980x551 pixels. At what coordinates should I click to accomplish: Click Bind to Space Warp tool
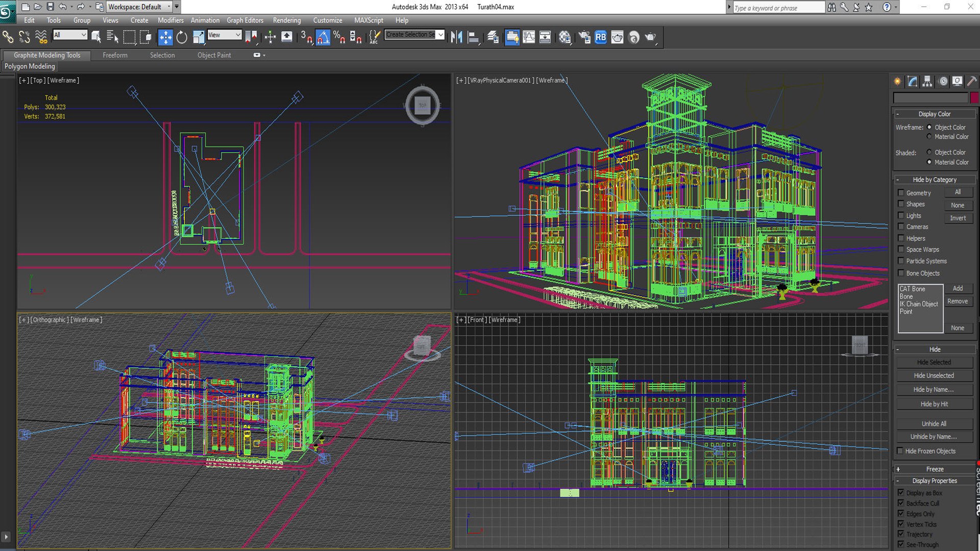pos(41,37)
